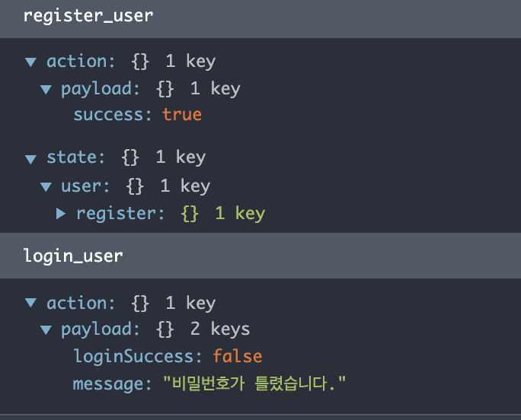Screen dimensions: 521x420
Task: Select the login_user log header
Action: (260, 256)
